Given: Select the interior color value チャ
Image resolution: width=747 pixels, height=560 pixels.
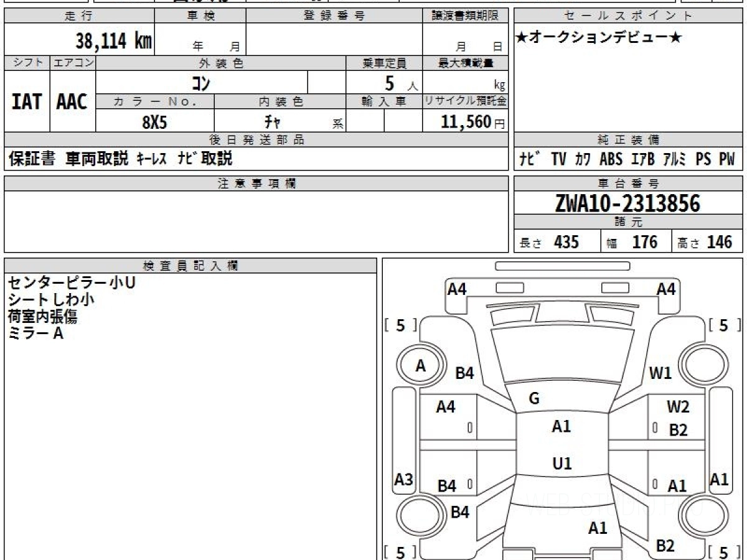Looking at the screenshot, I should point(273,121).
